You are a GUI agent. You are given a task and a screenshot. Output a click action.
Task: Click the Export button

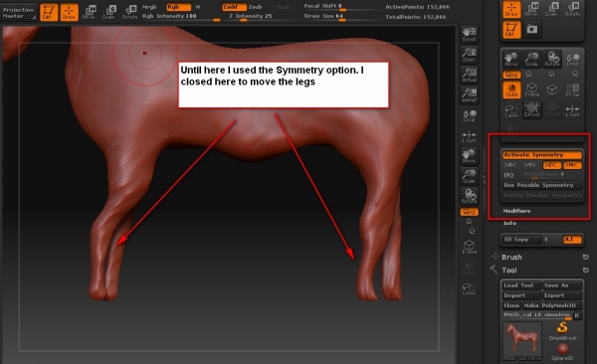(563, 295)
